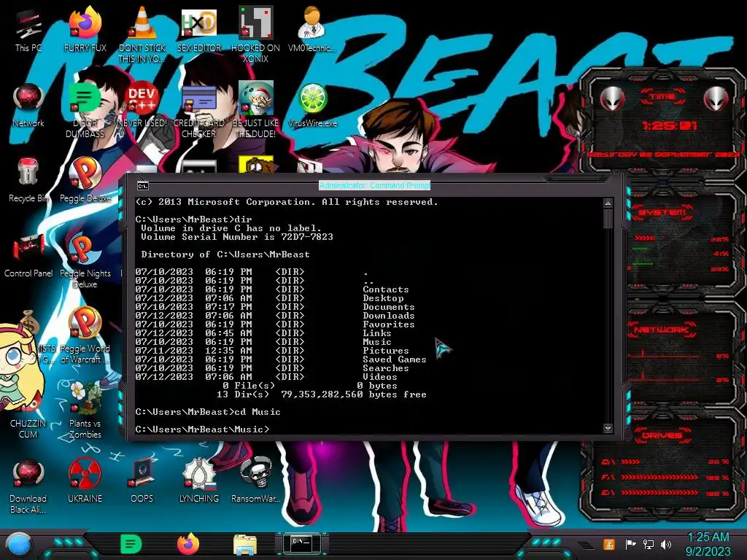Viewport: 747px width, 560px height.
Task: Click the Start orb on the taskbar
Action: [x=18, y=545]
